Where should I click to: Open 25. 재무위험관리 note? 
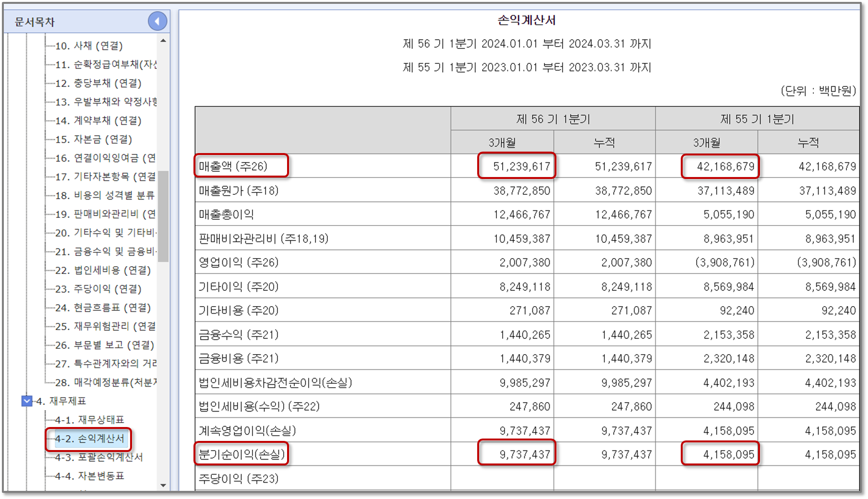(106, 326)
